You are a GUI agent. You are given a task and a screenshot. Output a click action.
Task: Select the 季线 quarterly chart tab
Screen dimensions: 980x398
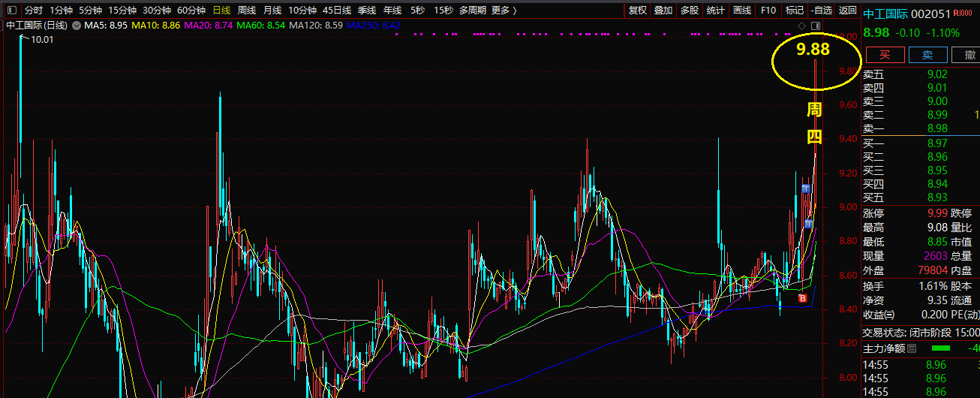pyautogui.click(x=367, y=11)
